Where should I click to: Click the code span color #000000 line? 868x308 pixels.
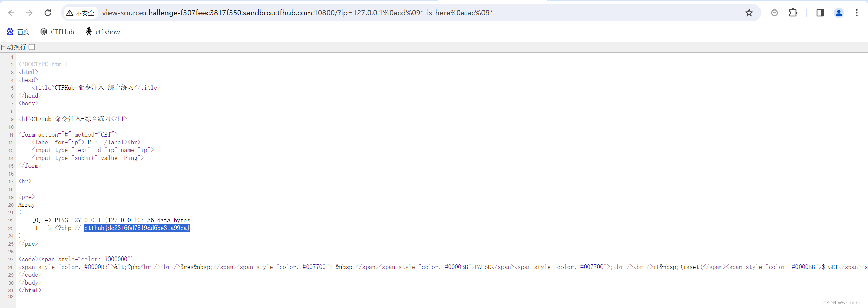(x=76, y=259)
